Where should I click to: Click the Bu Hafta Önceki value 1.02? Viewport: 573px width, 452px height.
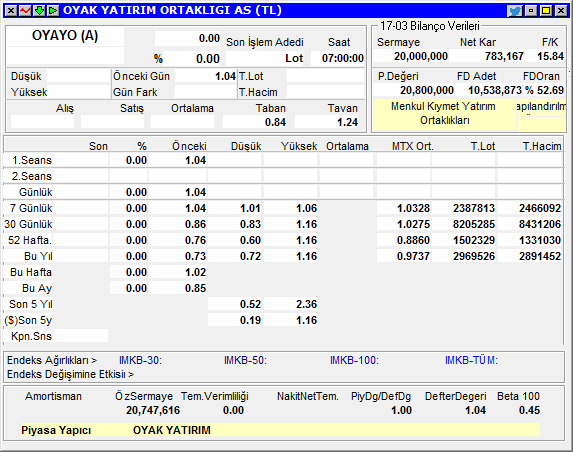coord(196,272)
